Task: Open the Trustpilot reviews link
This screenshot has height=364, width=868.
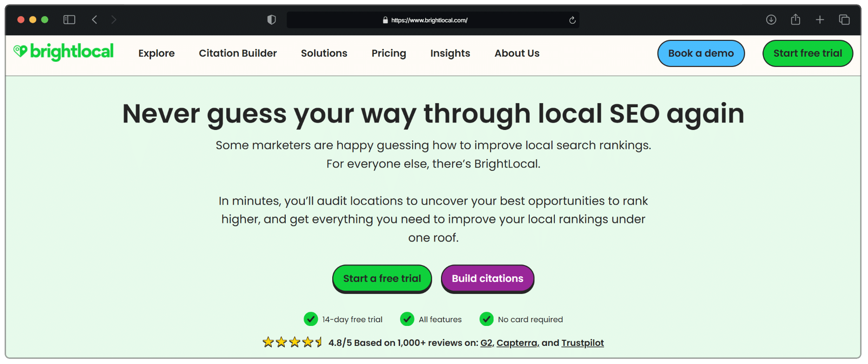Action: point(583,343)
